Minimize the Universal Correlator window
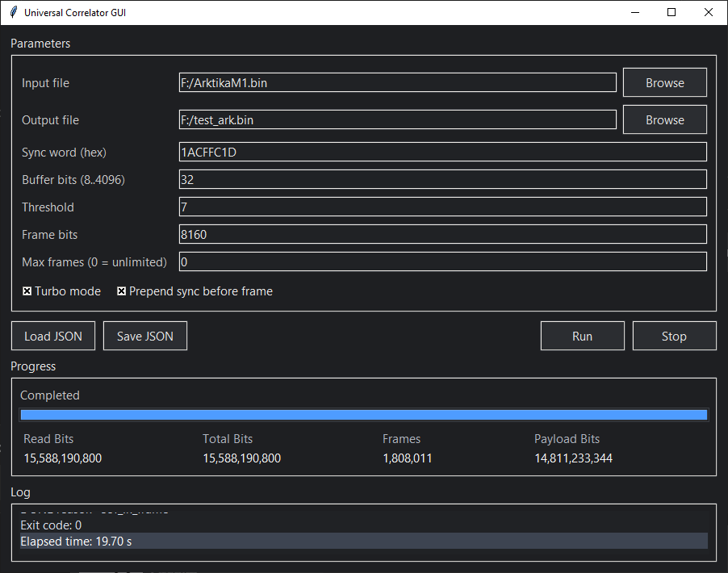728x573 pixels. pyautogui.click(x=635, y=12)
